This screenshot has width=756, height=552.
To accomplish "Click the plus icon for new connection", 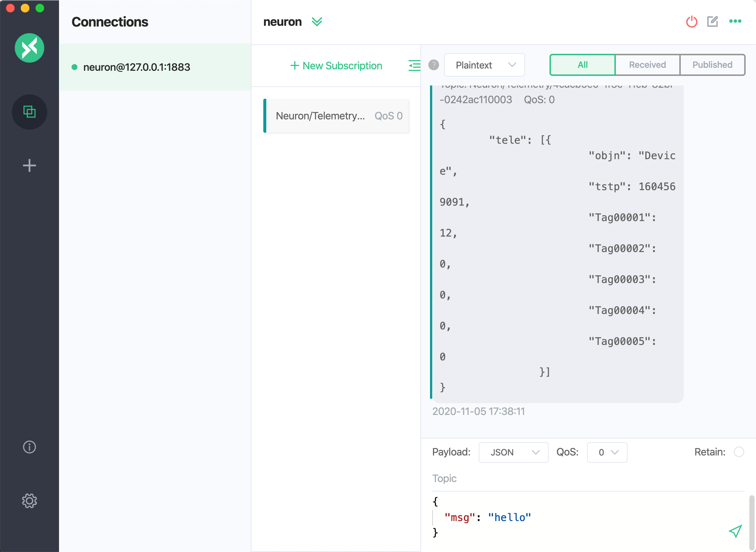I will tap(30, 165).
